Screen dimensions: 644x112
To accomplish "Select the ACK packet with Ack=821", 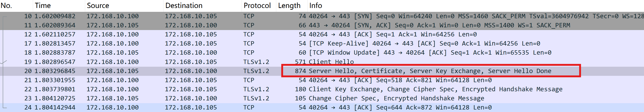I will (400, 80).
